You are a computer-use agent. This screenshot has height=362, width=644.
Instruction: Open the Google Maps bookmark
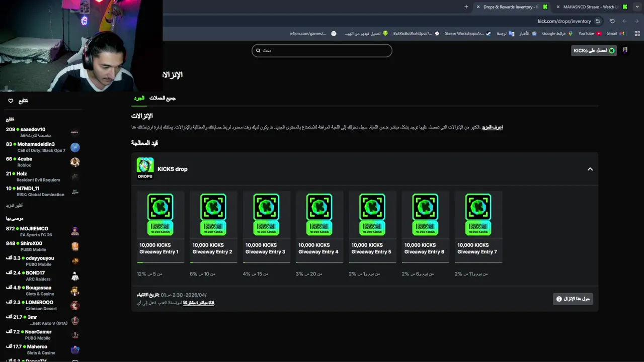557,34
